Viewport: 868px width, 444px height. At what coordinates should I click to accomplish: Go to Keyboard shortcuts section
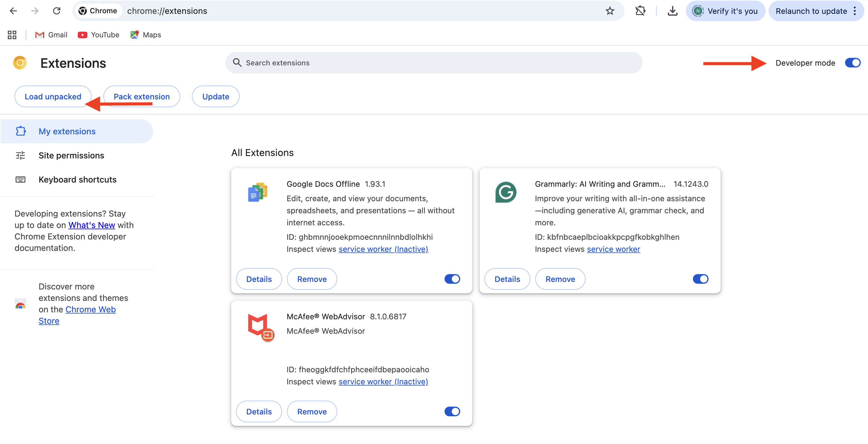(77, 180)
